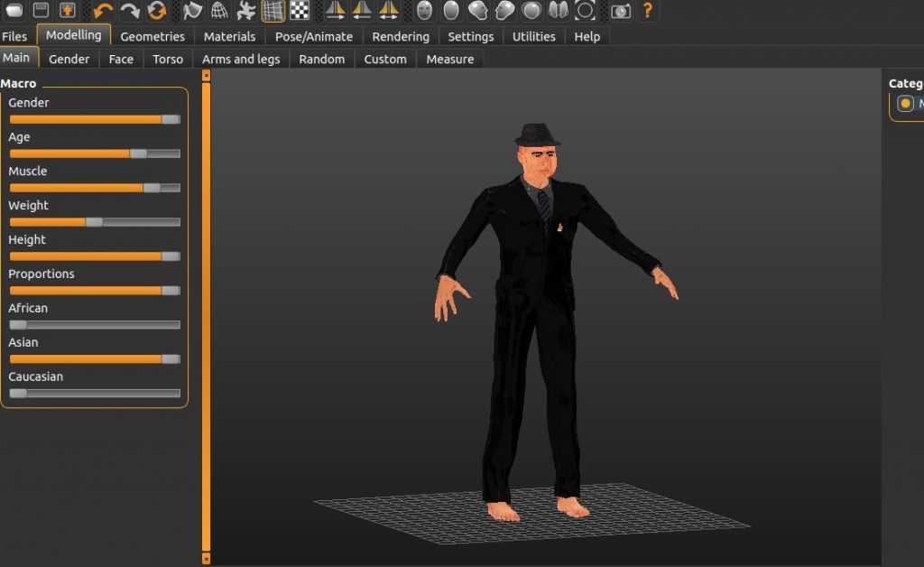Open the Geometries tab

coord(152,37)
